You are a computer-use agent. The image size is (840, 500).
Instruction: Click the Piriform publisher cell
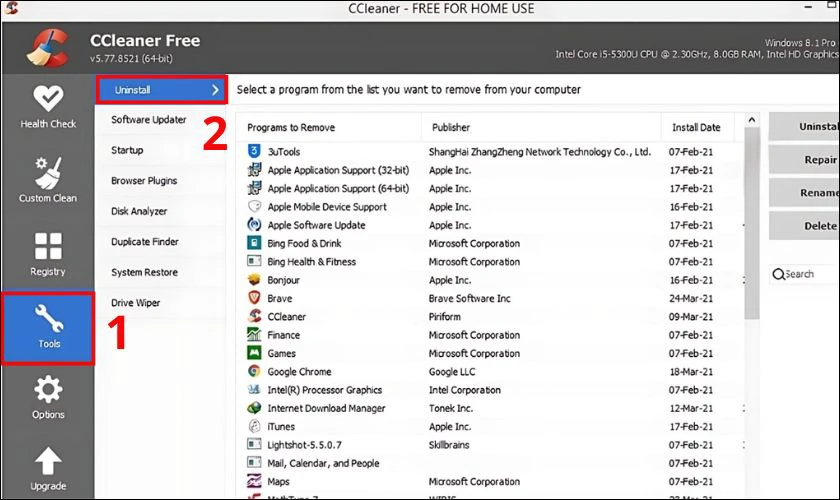pyautogui.click(x=444, y=317)
